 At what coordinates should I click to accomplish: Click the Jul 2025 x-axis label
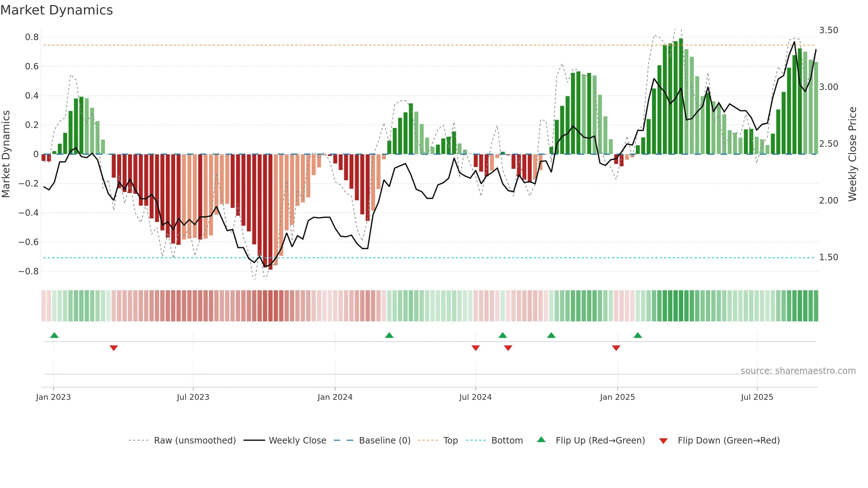coord(757,397)
